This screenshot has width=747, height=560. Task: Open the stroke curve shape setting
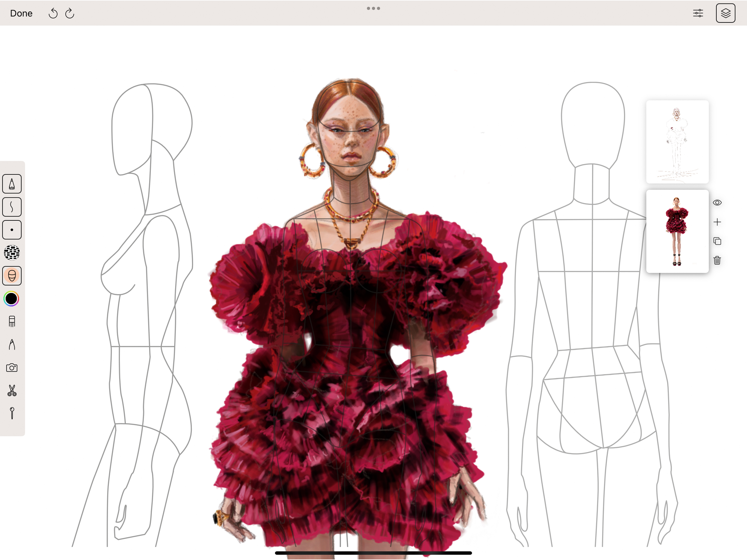12,207
